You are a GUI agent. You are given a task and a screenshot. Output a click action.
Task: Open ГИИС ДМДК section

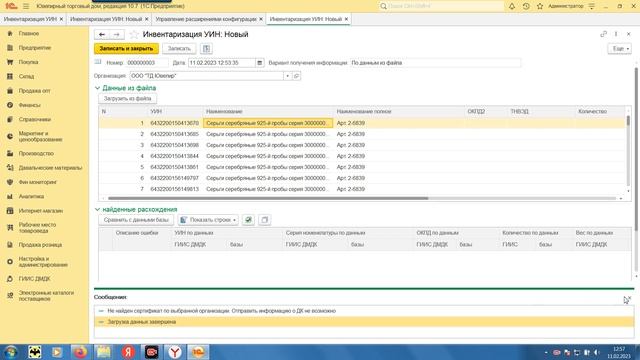[x=34, y=279]
